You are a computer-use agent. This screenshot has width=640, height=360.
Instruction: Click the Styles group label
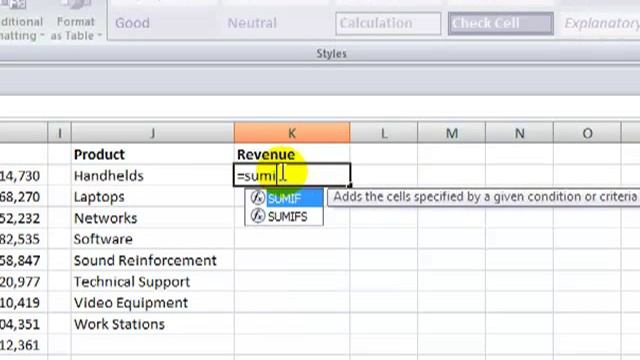pyautogui.click(x=331, y=53)
